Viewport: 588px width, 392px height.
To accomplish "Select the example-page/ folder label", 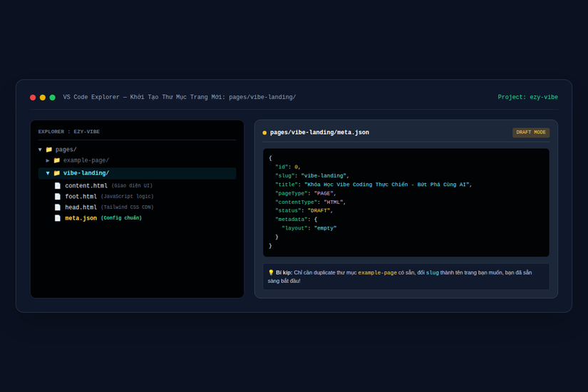I will [86, 160].
